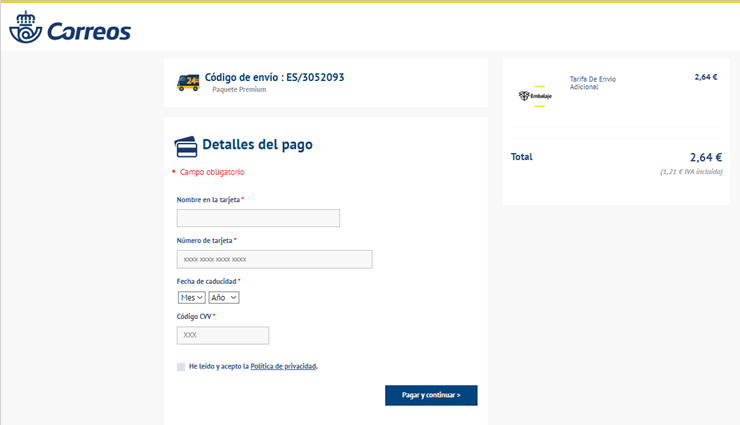The width and height of the screenshot is (740, 425).
Task: Click the red Campo obligatorio notice
Action: pos(212,172)
